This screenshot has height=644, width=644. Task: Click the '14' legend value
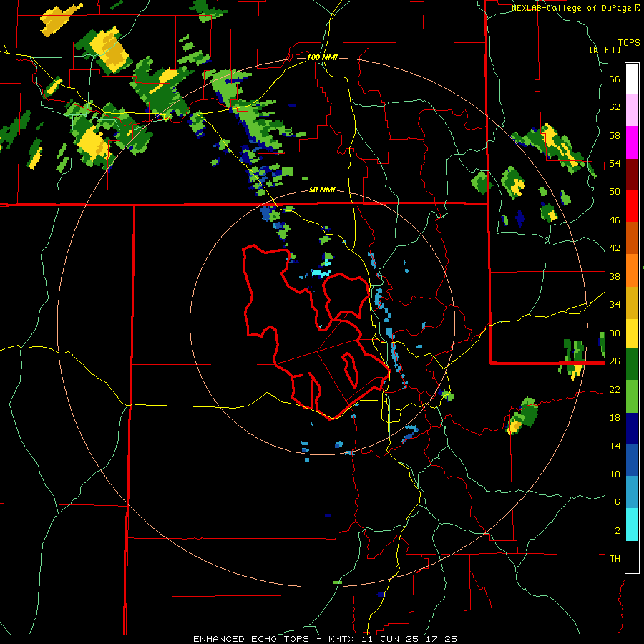615,446
